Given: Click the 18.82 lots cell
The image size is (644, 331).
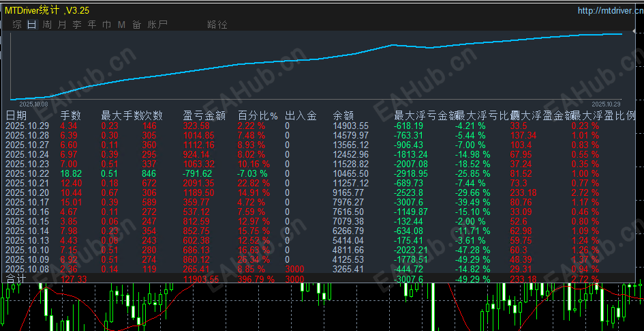Looking at the screenshot, I should (x=71, y=173).
